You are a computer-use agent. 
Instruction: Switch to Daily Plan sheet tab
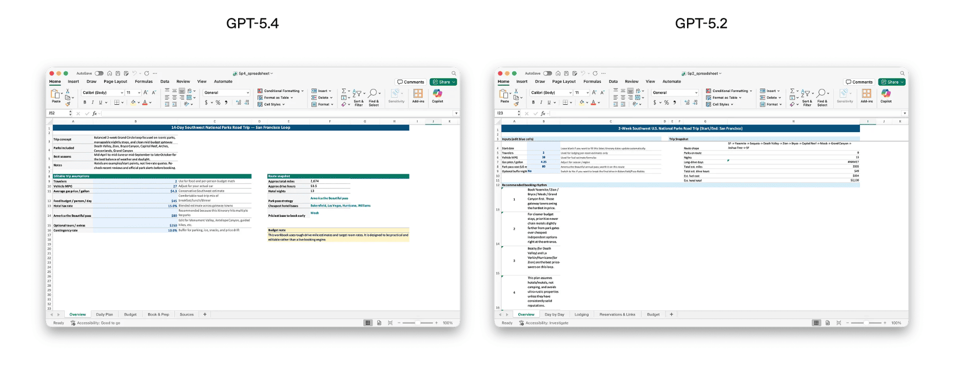click(x=104, y=314)
